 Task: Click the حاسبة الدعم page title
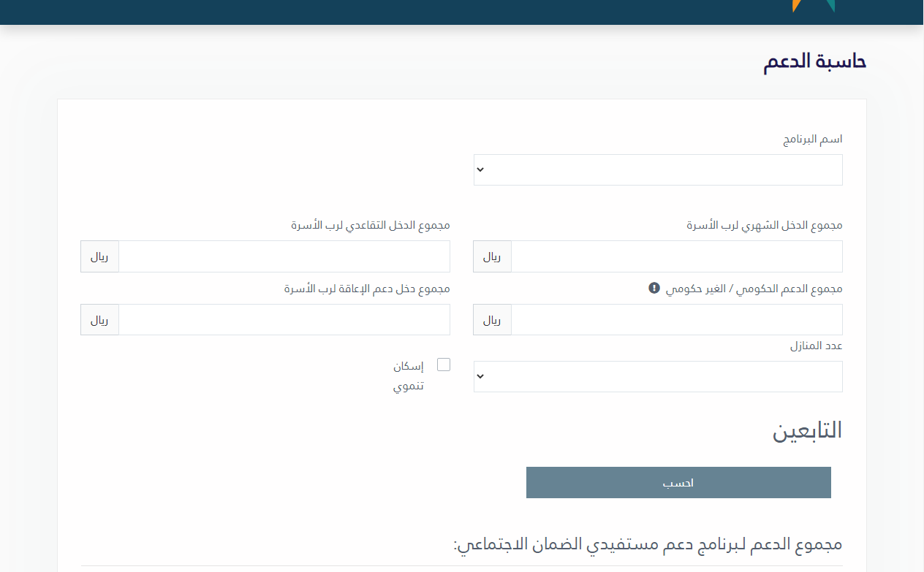click(814, 61)
